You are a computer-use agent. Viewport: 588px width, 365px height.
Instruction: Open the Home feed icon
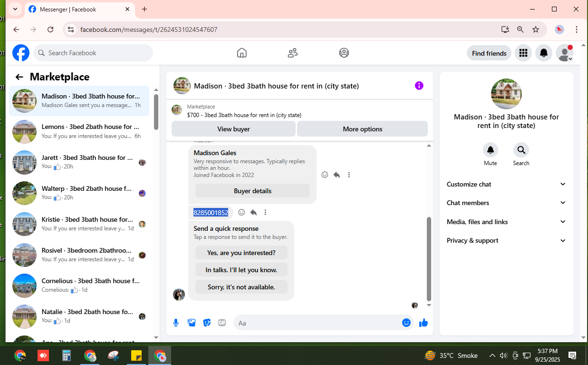[x=242, y=53]
